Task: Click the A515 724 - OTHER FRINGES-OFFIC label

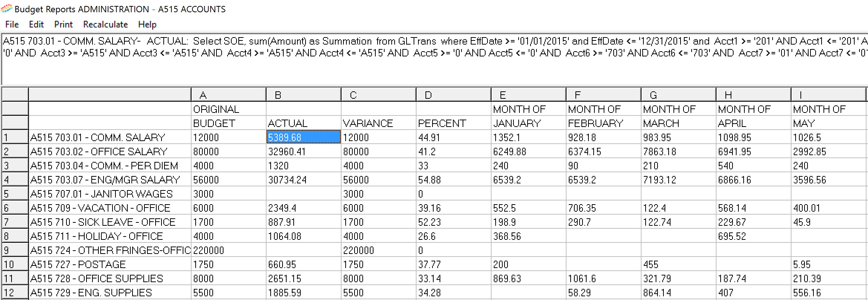Action: 110,250
